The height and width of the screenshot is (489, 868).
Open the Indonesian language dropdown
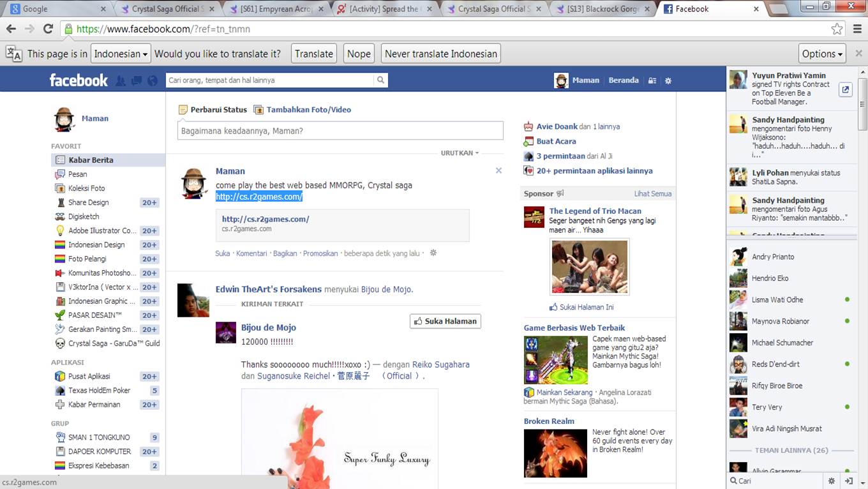[x=121, y=54]
